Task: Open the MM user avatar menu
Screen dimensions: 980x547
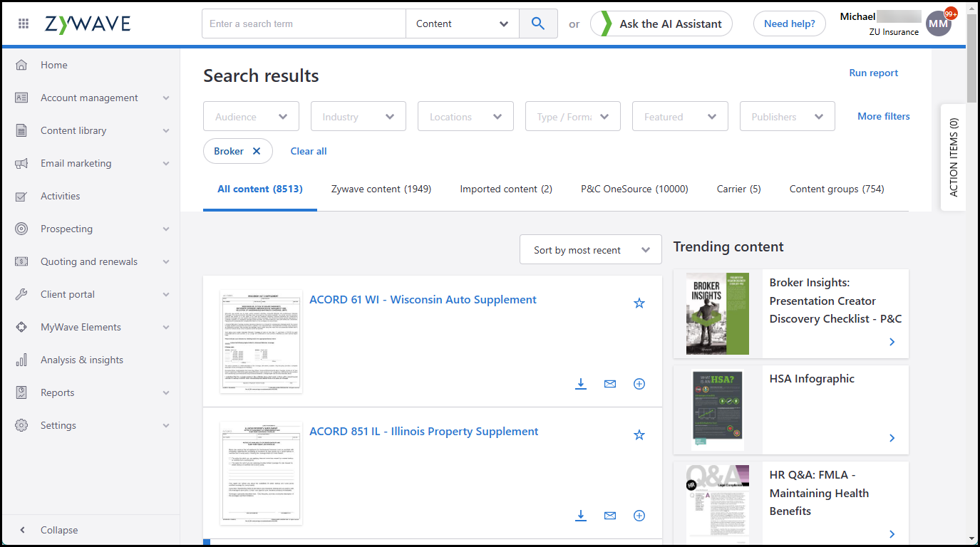Action: click(x=939, y=24)
